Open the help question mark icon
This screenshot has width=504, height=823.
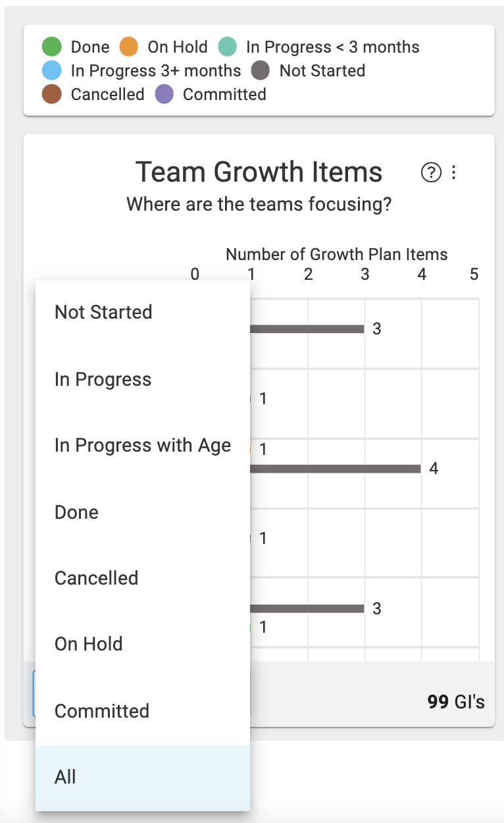tap(430, 173)
